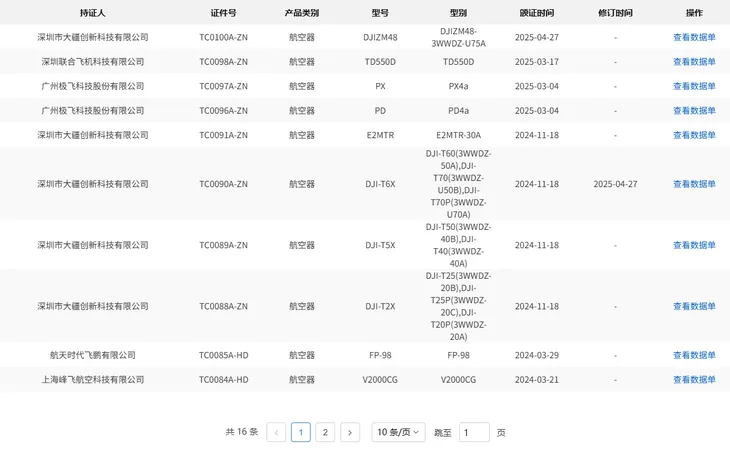Select page 1 in pagination
Image resolution: width=730 pixels, height=453 pixels.
click(x=301, y=432)
